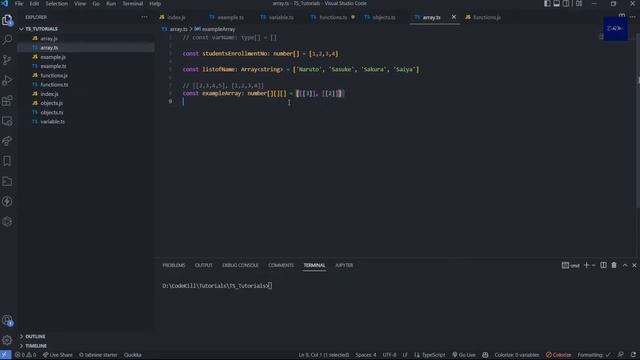The image size is (640, 360).
Task: Open the File menu
Action: point(19,4)
